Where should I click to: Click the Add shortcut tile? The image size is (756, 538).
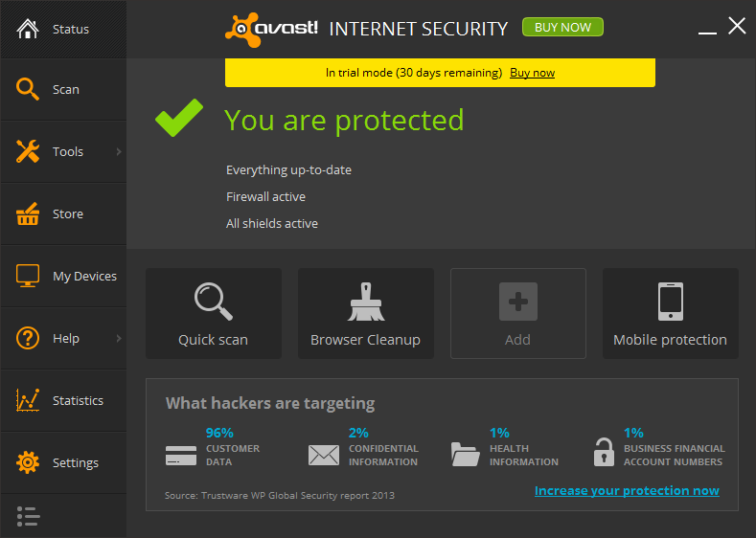[x=517, y=313]
